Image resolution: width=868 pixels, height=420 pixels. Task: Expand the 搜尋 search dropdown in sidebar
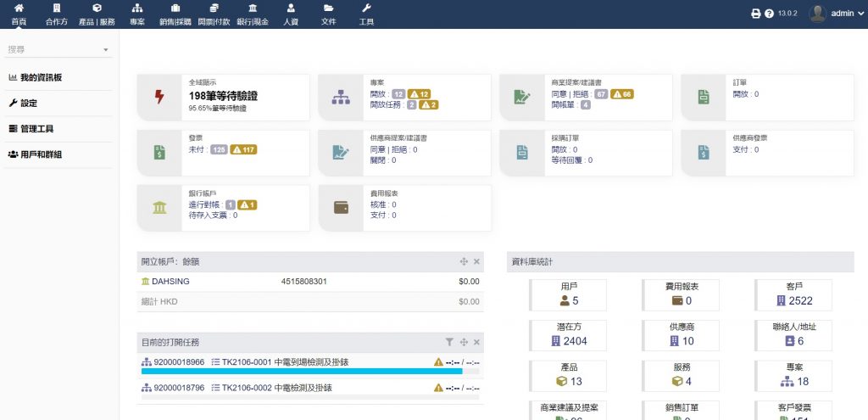(x=106, y=51)
